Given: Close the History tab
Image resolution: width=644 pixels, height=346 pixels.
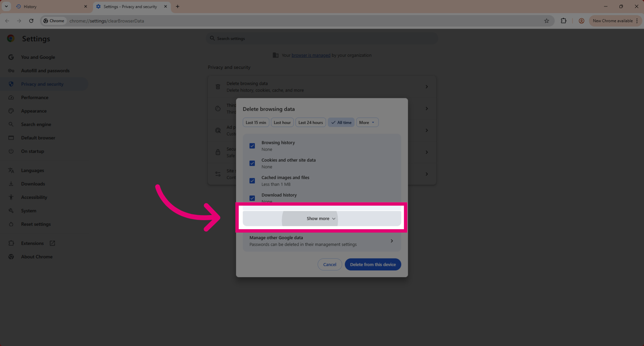Looking at the screenshot, I should 85,6.
